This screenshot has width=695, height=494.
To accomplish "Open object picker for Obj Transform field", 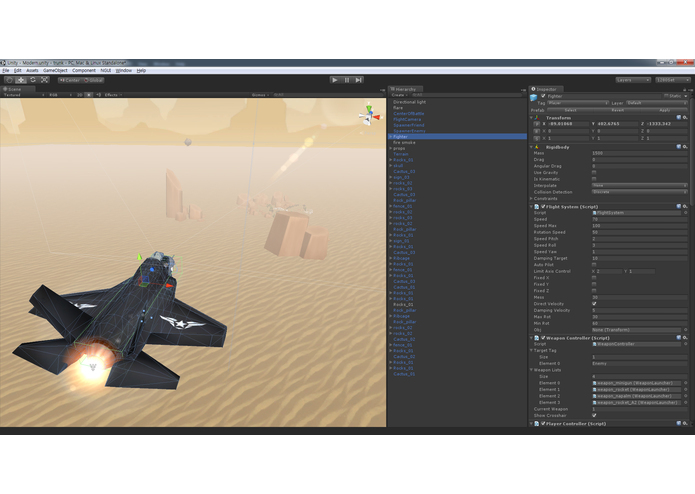I will [686, 330].
